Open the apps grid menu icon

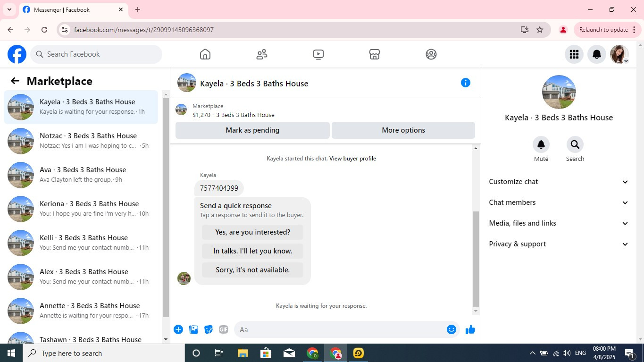(574, 54)
